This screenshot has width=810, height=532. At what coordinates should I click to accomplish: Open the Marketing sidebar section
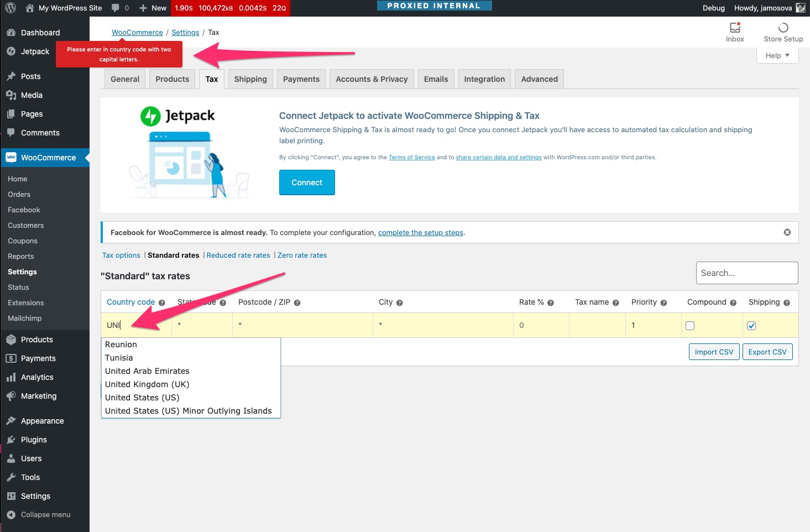point(38,395)
